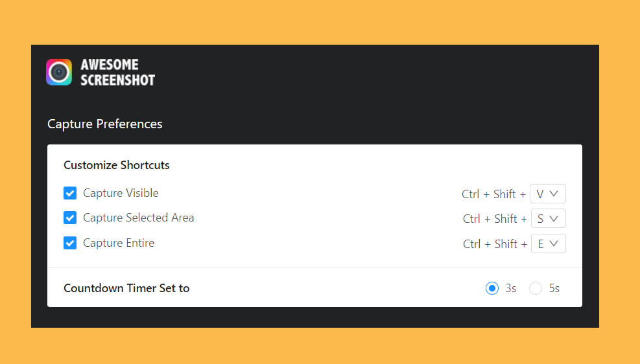The width and height of the screenshot is (640, 364).
Task: Choose the 5s countdown radio button
Action: click(x=536, y=288)
